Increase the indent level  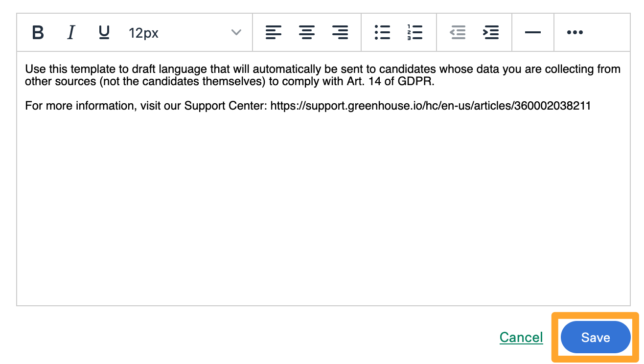[490, 33]
